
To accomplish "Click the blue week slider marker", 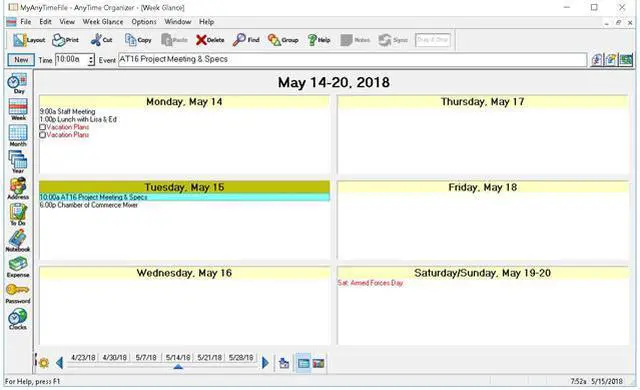I will coord(178,367).
